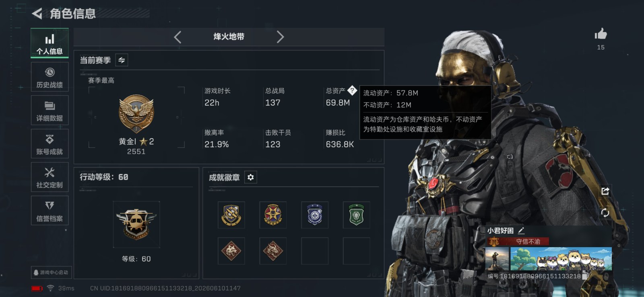Select the 账号成就 sidebar tab
Viewport: 644px width, 297px height.
tap(50, 144)
